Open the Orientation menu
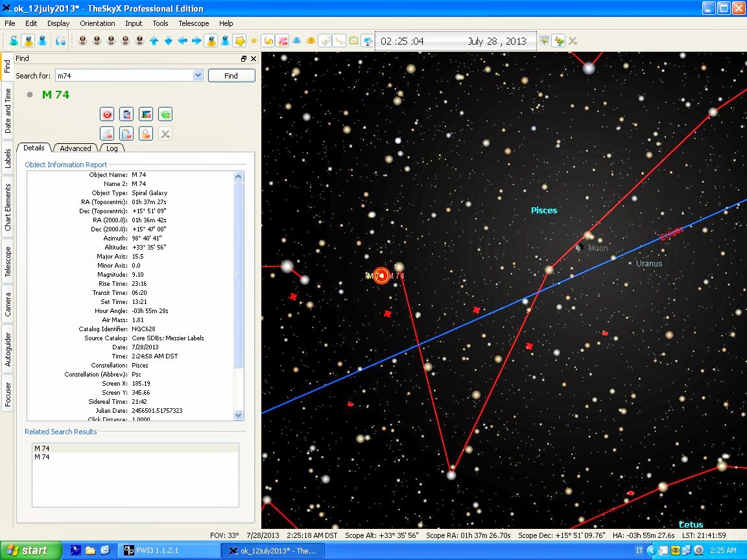747x560 pixels. pyautogui.click(x=97, y=23)
